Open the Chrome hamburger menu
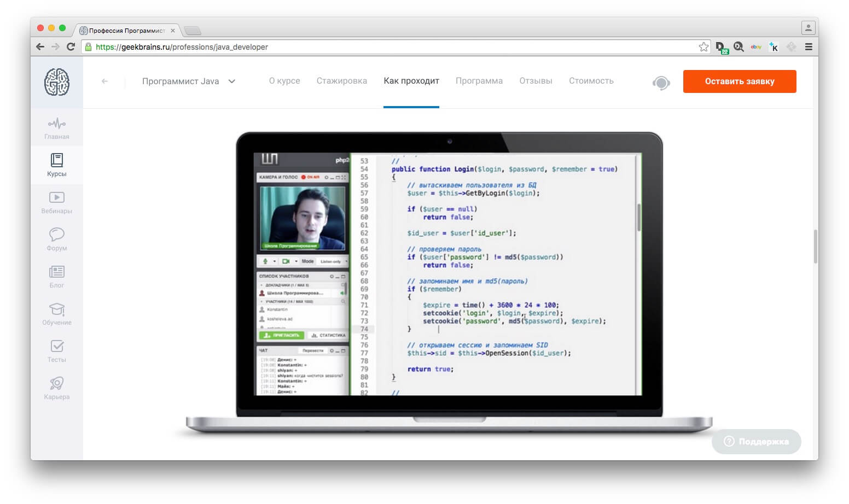The width and height of the screenshot is (849, 504). (x=809, y=47)
